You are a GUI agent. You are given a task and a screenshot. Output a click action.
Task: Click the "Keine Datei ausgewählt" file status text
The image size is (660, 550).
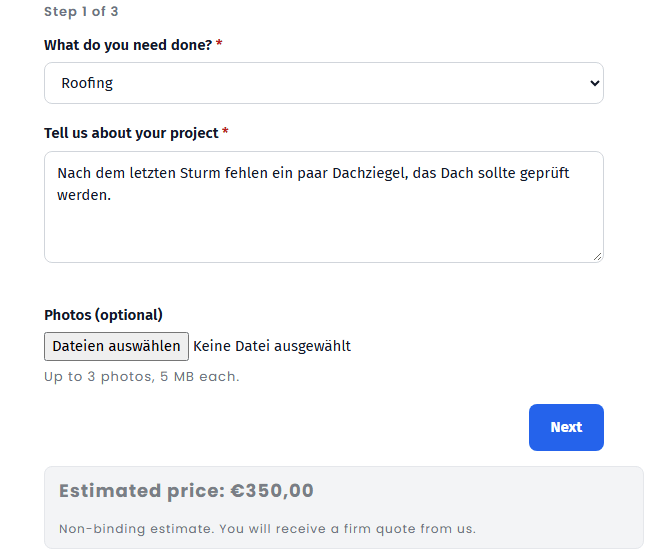click(x=272, y=346)
